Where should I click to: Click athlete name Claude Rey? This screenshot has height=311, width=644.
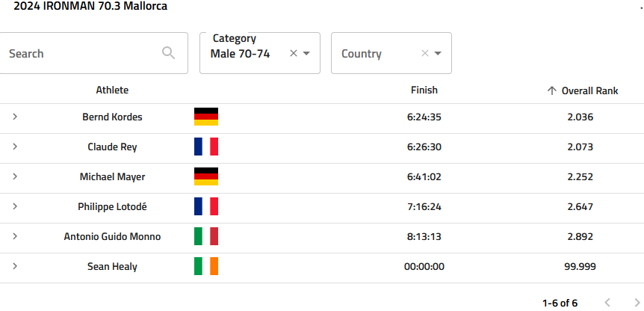[x=112, y=147]
